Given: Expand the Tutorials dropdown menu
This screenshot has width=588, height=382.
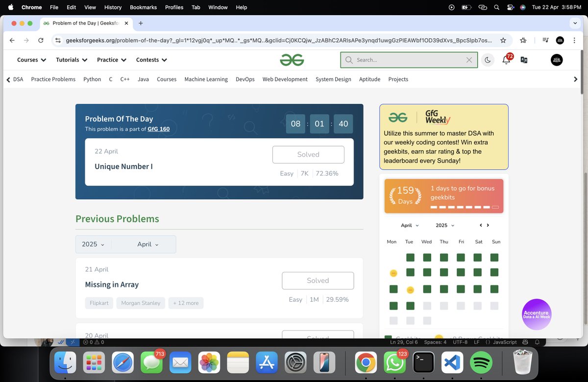Looking at the screenshot, I should pos(72,60).
